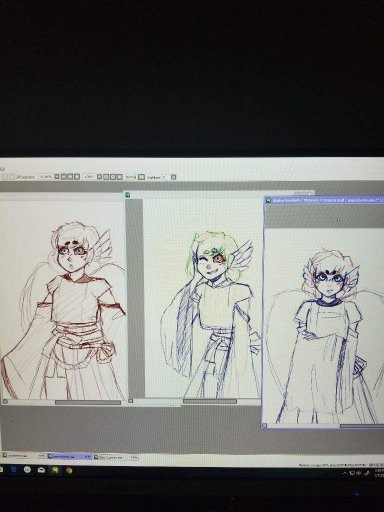Click the rotation angle field
Image resolution: width=384 pixels, height=512 pixels.
pos(89,177)
